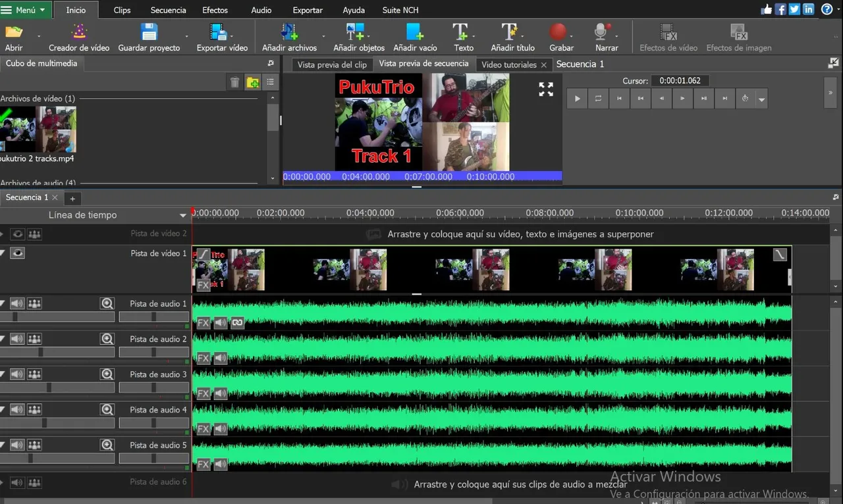The image size is (843, 504).
Task: Adjust the Pista de audio 1 volume slider
Action: (x=57, y=316)
